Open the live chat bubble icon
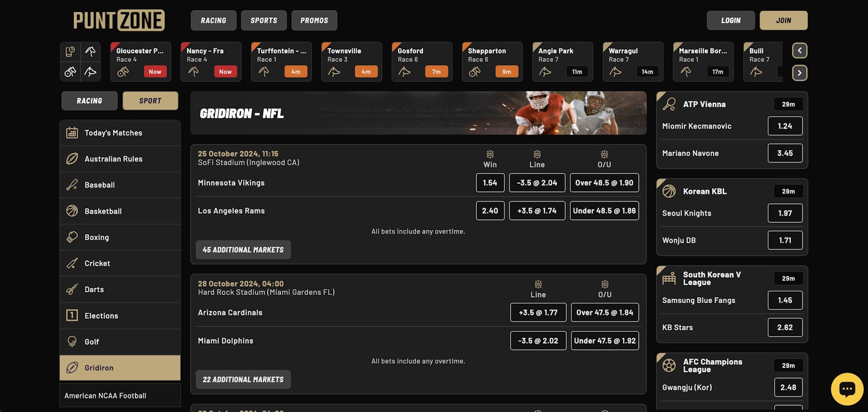This screenshot has width=868, height=412. click(847, 389)
